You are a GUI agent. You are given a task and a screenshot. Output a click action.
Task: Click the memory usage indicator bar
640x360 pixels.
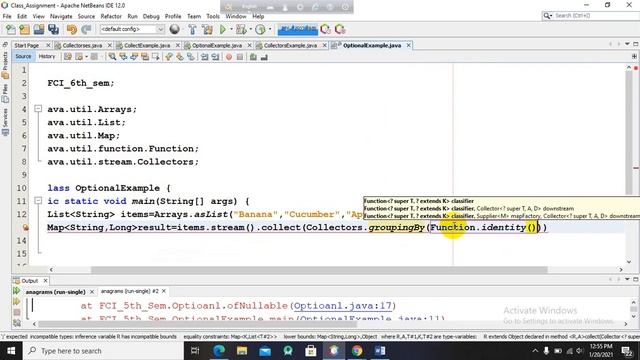tap(297, 29)
